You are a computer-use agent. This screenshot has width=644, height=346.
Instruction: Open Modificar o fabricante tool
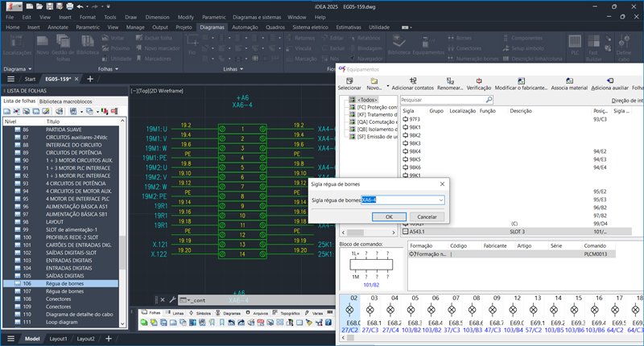[520, 80]
